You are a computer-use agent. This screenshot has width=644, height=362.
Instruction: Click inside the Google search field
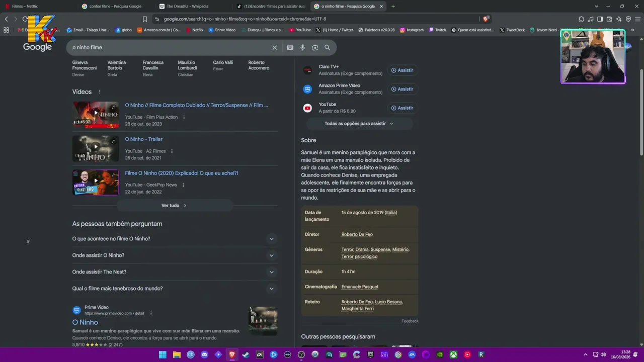click(170, 47)
